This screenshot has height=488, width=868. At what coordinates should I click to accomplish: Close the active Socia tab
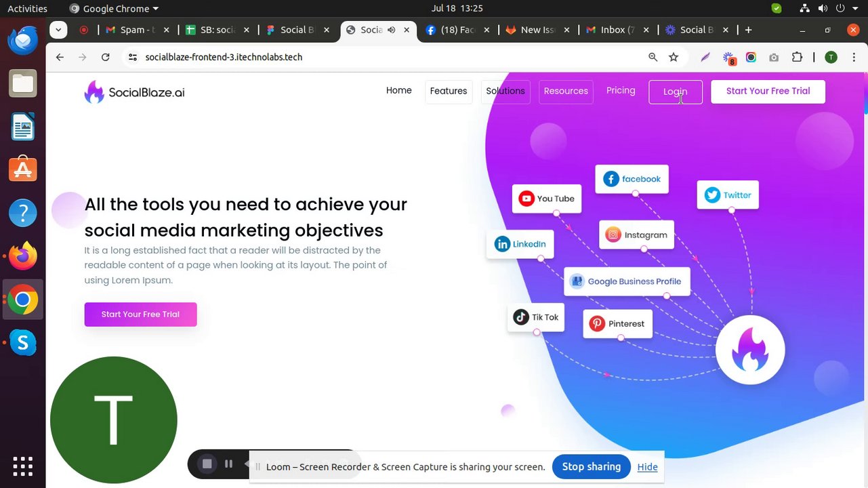pos(407,30)
